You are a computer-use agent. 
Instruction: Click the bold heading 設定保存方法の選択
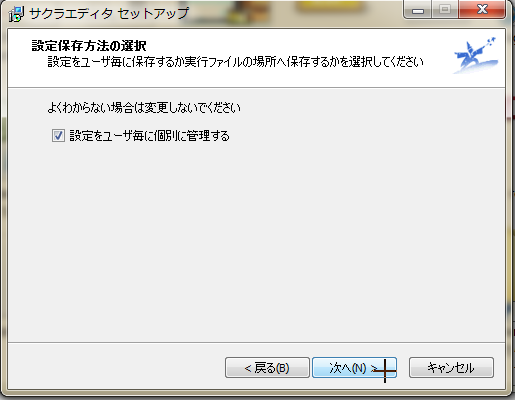coord(89,46)
